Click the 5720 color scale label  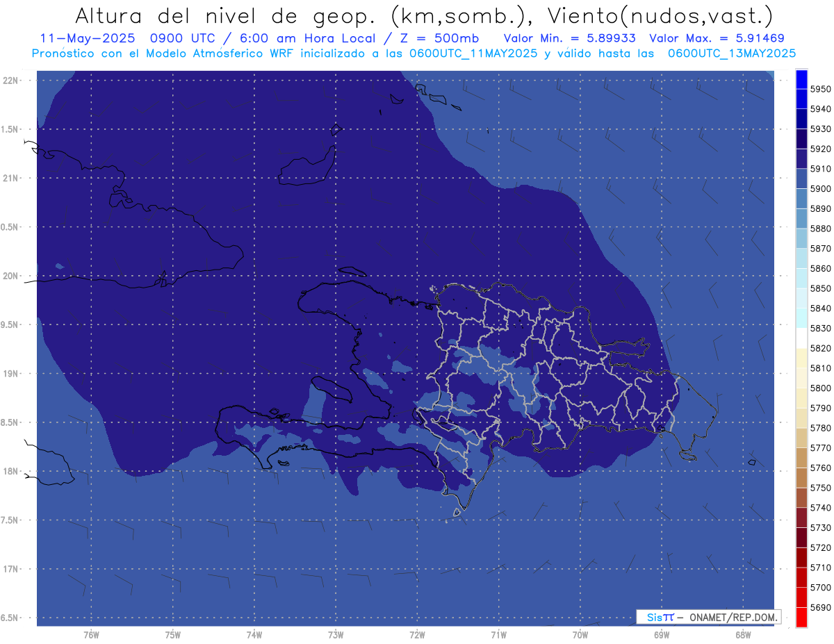pos(821,547)
